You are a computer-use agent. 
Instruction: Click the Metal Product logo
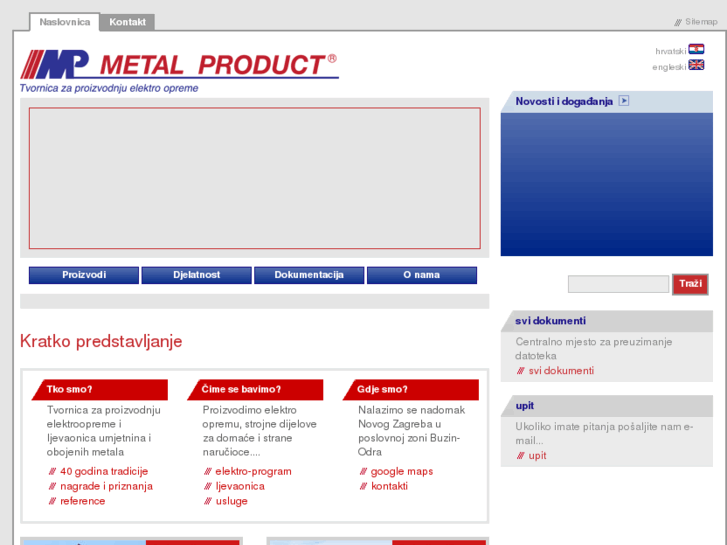tap(179, 64)
